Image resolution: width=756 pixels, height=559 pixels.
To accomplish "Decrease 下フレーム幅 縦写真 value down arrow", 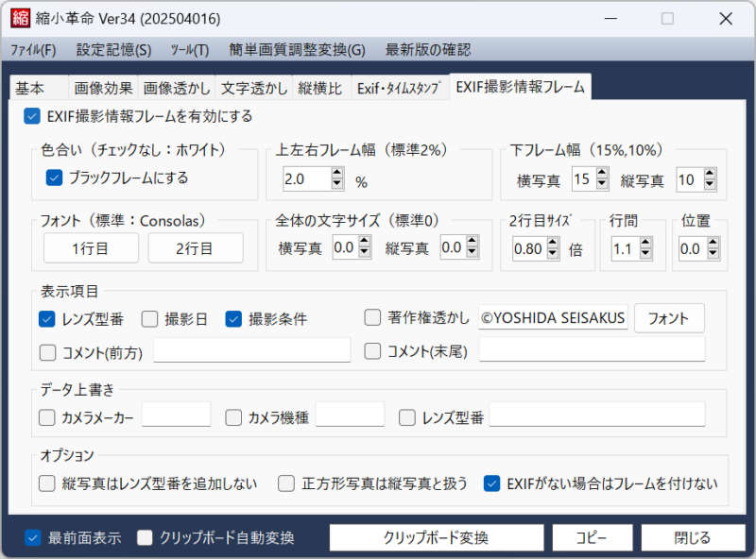I will [710, 184].
